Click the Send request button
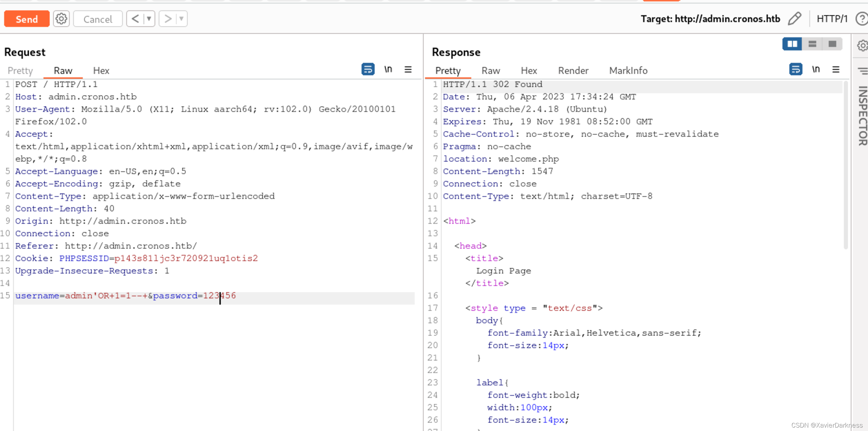This screenshot has height=431, width=868. 27,19
